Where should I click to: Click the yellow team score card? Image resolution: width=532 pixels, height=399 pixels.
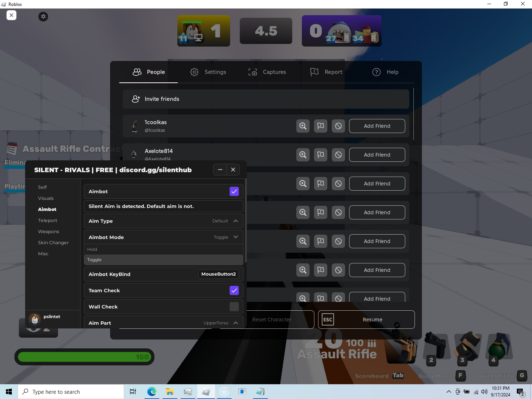pos(204,31)
